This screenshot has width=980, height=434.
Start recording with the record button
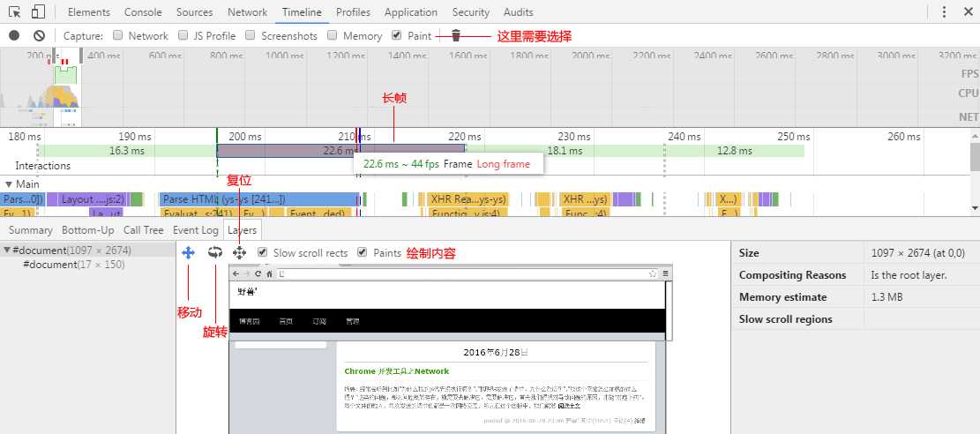click(x=14, y=35)
